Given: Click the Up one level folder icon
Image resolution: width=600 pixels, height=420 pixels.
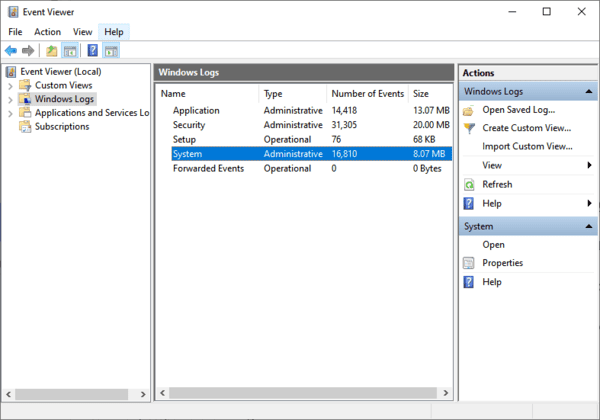Looking at the screenshot, I should tap(51, 50).
